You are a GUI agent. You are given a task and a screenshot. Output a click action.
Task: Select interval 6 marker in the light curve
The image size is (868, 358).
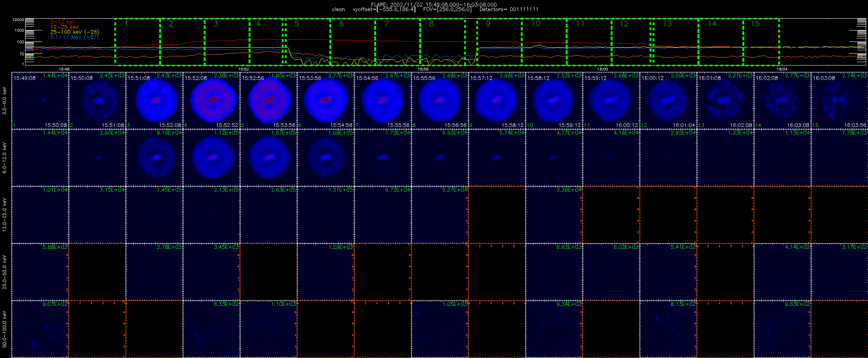[x=341, y=24]
